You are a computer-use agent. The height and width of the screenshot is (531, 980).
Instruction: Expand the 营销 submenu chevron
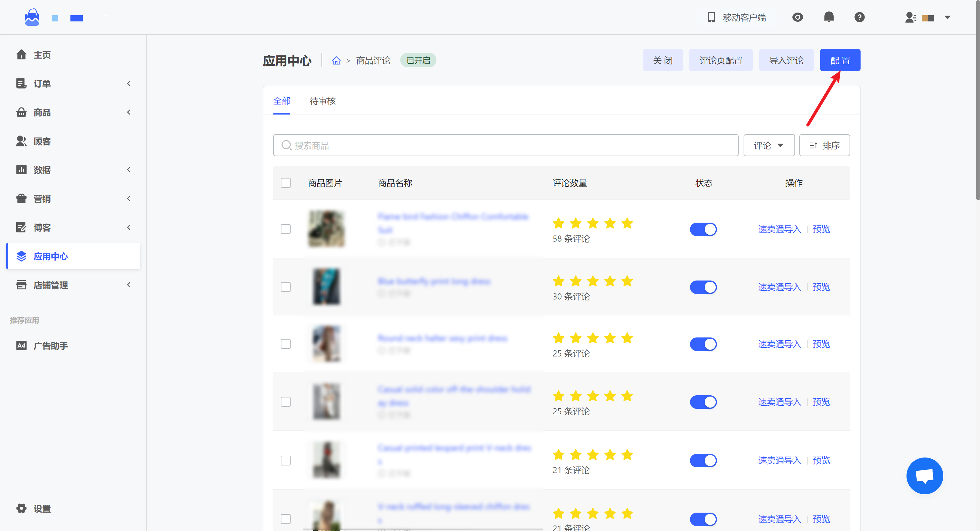point(129,198)
